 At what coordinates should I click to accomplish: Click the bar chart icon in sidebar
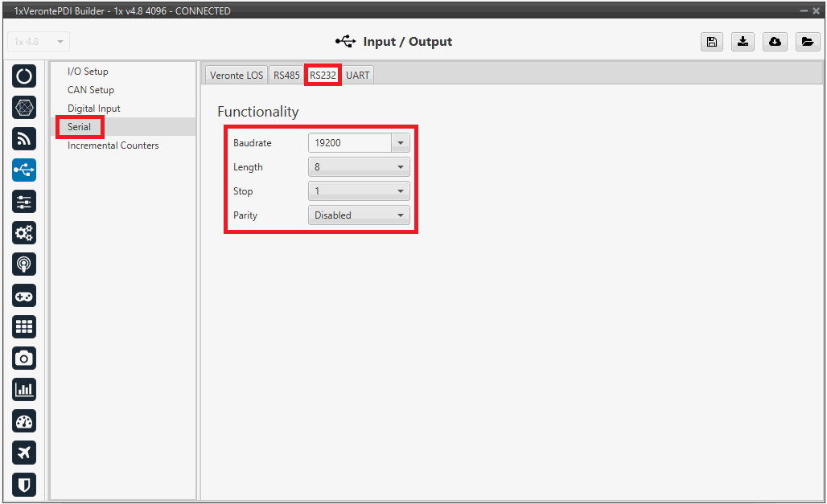click(24, 390)
